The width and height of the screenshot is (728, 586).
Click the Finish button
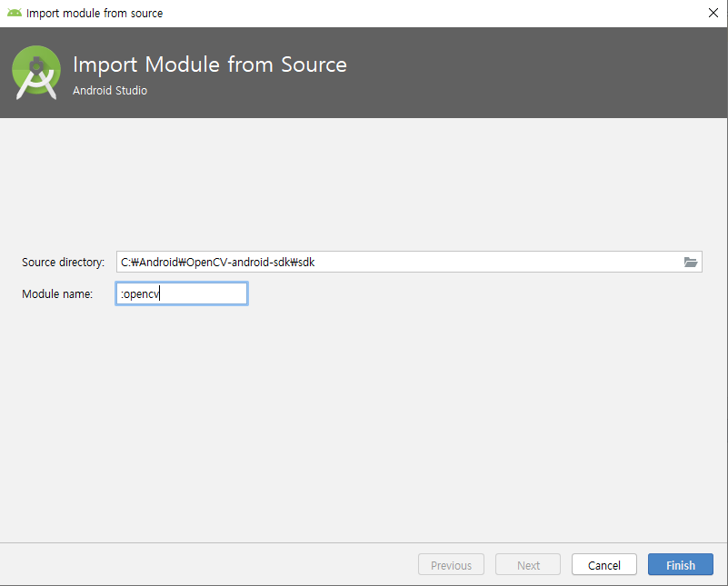pos(680,565)
